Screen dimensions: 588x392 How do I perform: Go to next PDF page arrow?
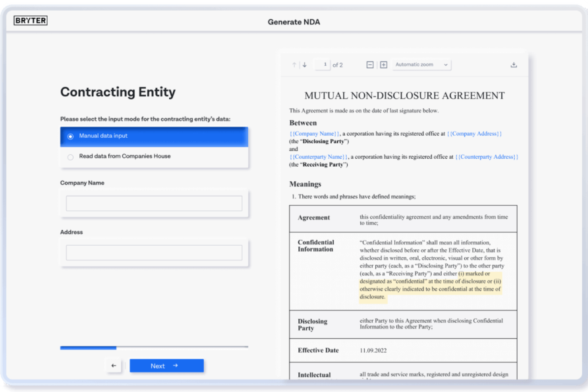(305, 65)
